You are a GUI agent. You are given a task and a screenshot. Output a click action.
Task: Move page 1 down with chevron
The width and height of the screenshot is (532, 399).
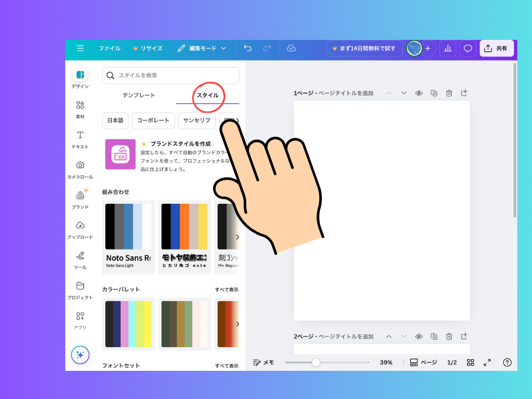coord(404,93)
